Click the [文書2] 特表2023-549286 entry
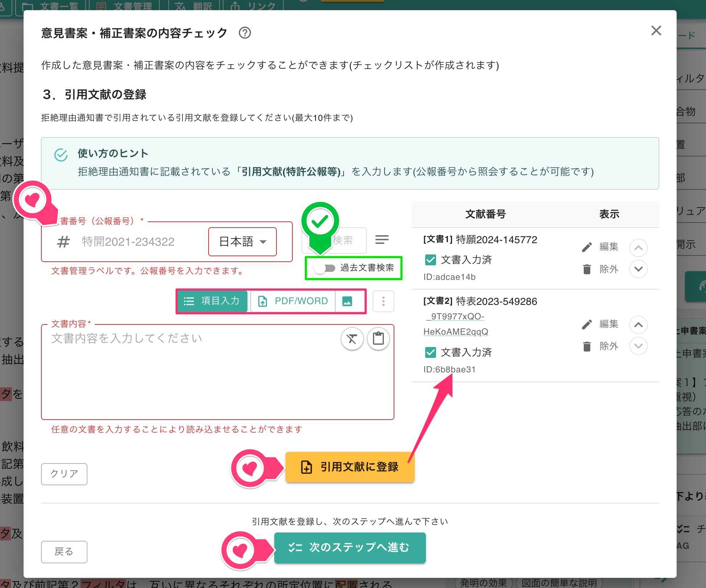 tap(480, 302)
